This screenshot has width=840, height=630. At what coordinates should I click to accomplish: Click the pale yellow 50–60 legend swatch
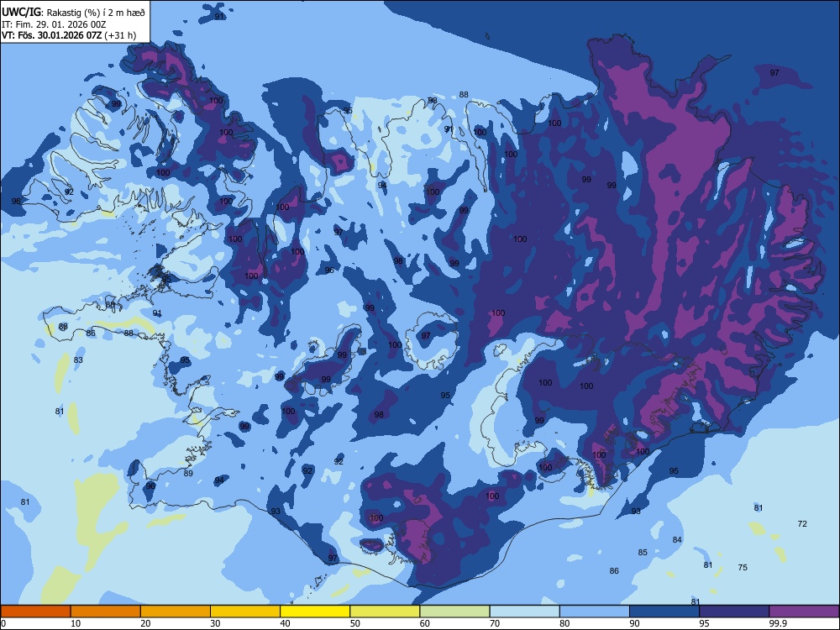coord(385,612)
